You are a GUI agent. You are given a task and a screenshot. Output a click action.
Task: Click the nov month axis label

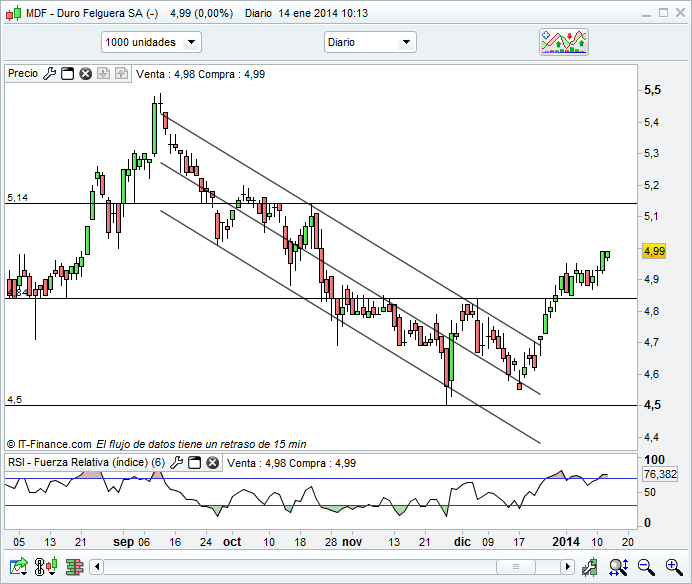(x=352, y=542)
